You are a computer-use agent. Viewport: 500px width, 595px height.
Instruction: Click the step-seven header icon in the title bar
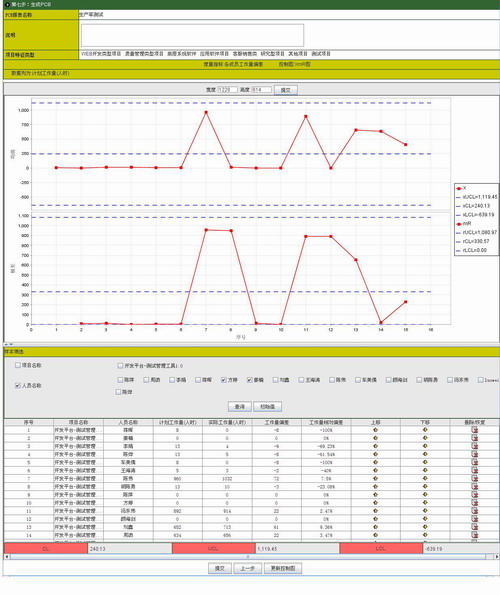pyautogui.click(x=7, y=5)
